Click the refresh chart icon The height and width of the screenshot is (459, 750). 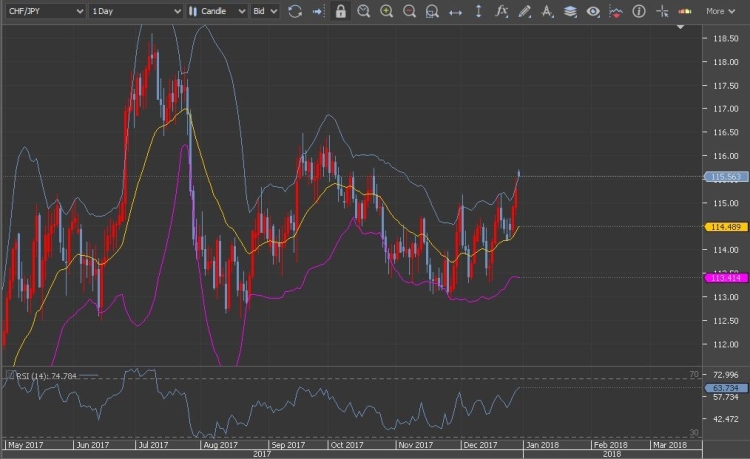(x=295, y=12)
